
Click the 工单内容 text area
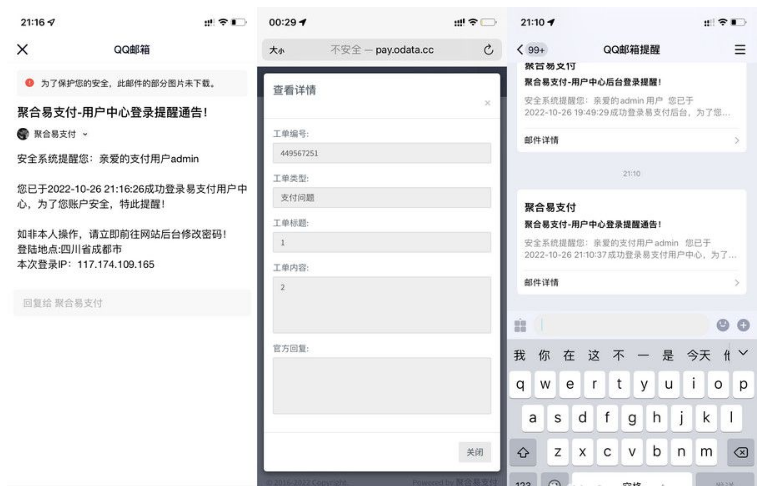pos(382,305)
